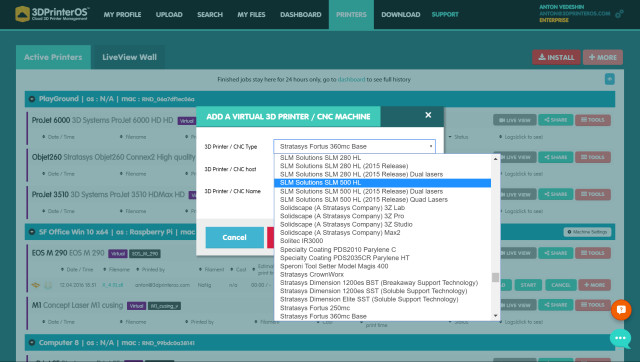Open the DASHBOARD page
Image resolution: width=640 pixels, height=362 pixels.
point(300,15)
